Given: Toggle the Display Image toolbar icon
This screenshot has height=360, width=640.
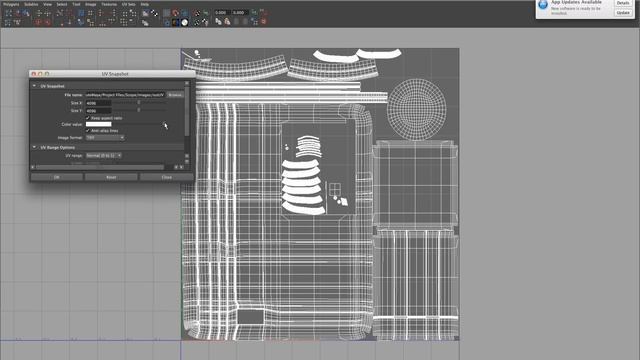Looking at the screenshot, I should coord(145,13).
